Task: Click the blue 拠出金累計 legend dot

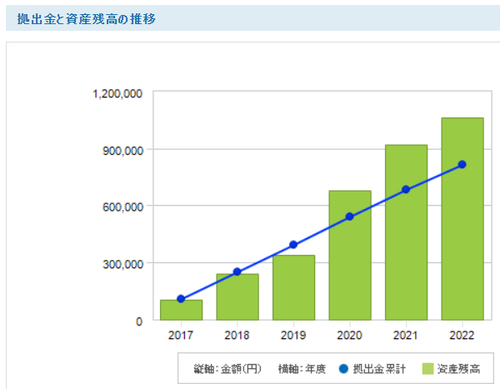Action: [x=343, y=369]
